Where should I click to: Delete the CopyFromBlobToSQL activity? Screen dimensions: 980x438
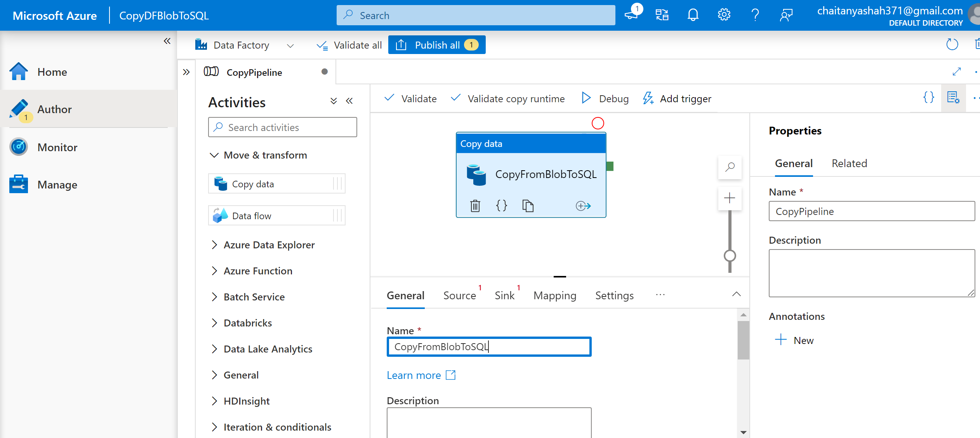click(x=475, y=206)
